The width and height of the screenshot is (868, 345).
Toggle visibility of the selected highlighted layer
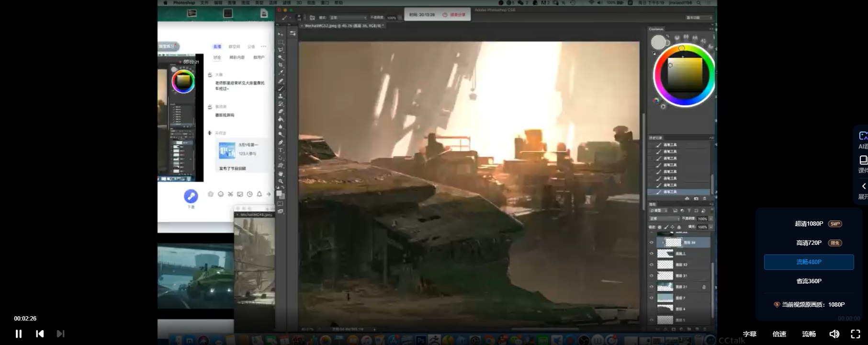(651, 242)
